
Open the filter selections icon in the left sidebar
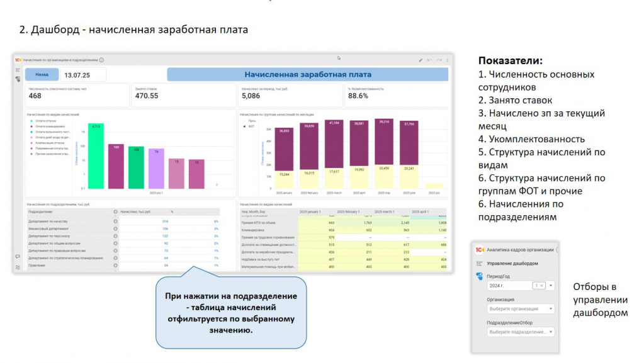coord(18,79)
